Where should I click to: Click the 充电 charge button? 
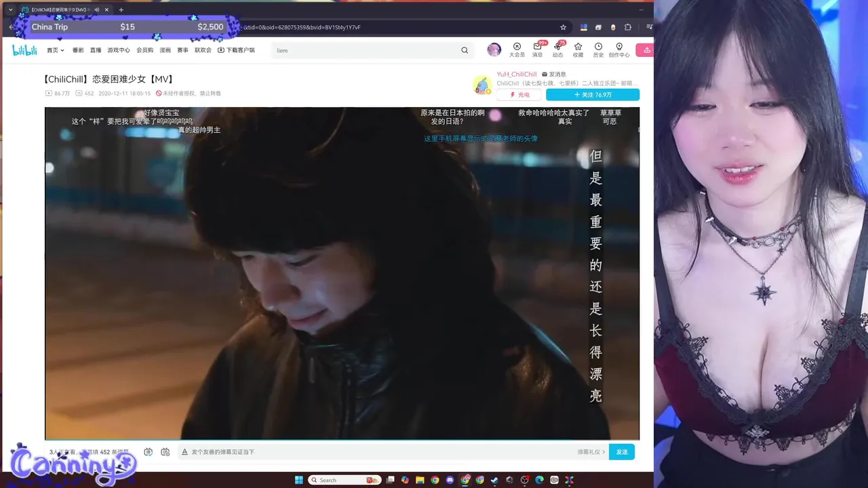[x=520, y=95]
